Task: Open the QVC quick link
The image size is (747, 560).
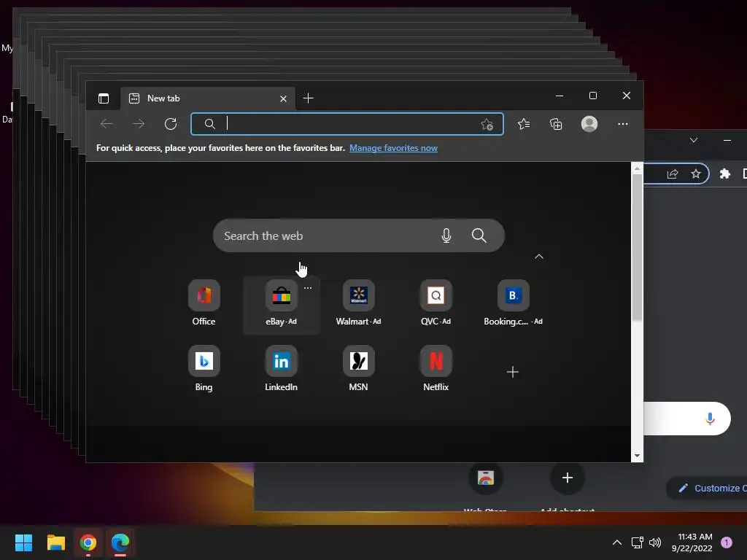Action: tap(436, 303)
